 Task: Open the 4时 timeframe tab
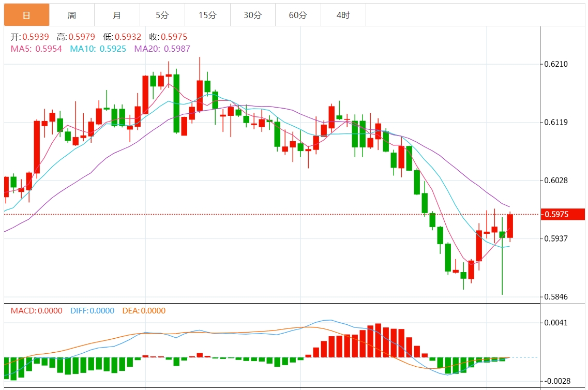point(343,15)
